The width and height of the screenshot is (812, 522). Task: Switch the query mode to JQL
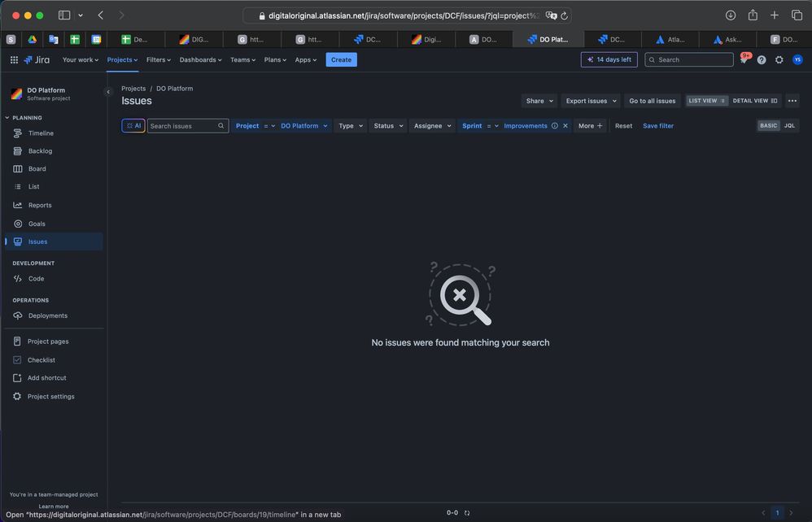point(788,125)
